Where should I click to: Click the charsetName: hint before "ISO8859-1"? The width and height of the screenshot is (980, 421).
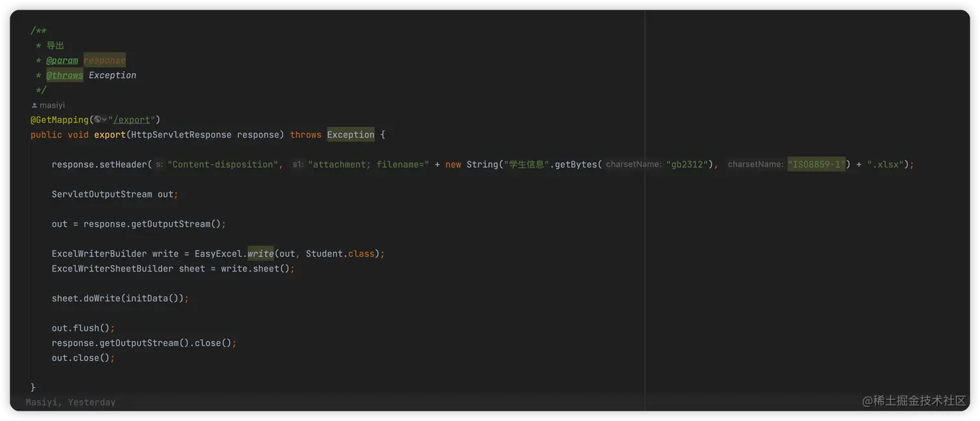(x=755, y=165)
